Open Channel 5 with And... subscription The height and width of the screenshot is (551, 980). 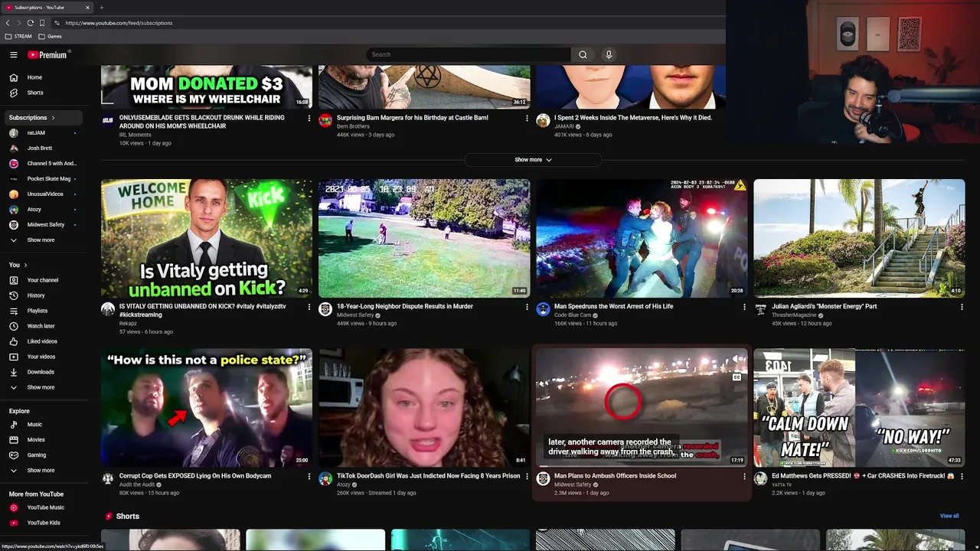(43, 163)
